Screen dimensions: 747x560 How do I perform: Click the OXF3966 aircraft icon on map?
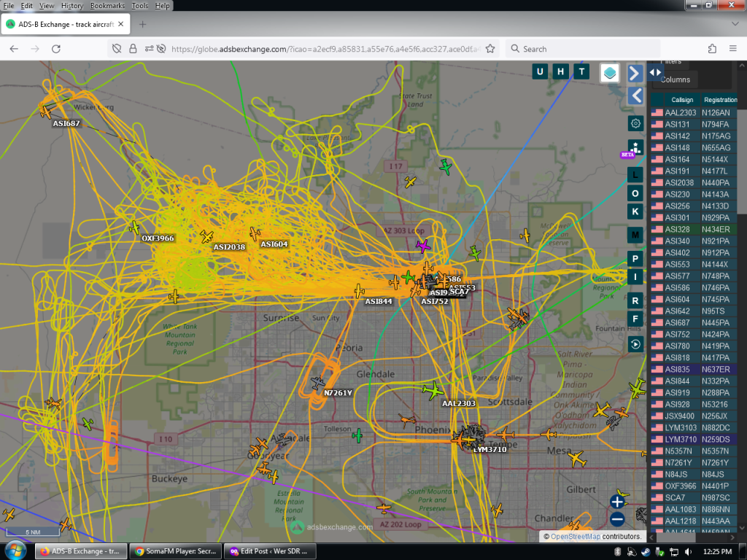pos(135,227)
